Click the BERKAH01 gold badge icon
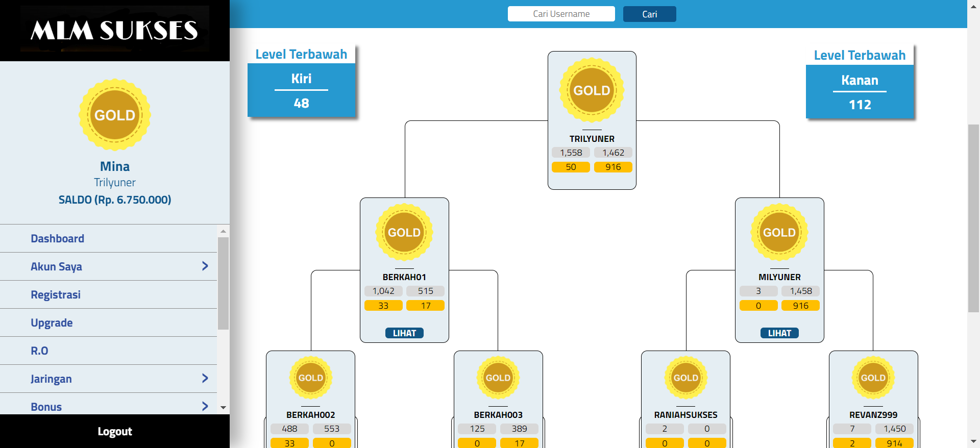 click(x=404, y=232)
